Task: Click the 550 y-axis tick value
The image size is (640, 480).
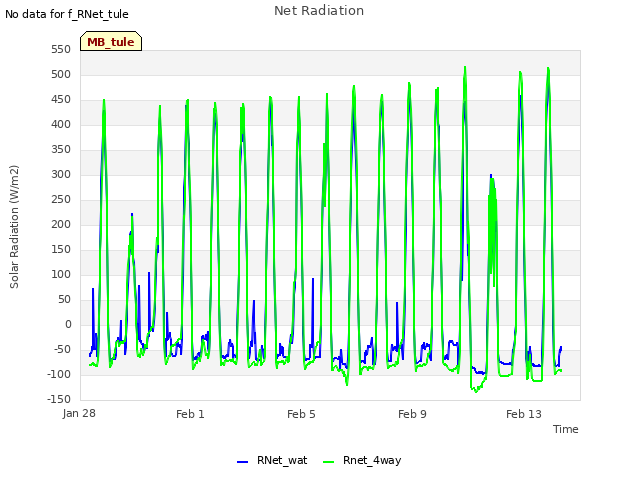Action: (61, 49)
